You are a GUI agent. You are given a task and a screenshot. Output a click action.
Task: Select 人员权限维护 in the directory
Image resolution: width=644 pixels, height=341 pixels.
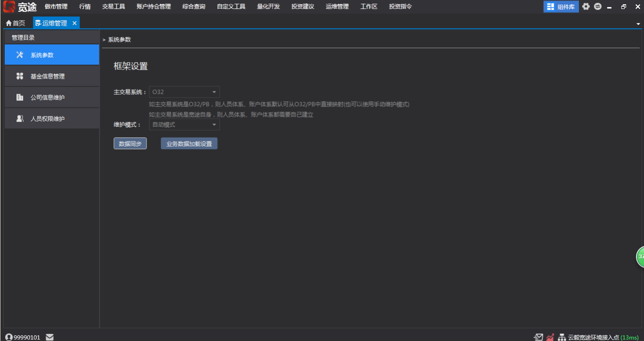pyautogui.click(x=52, y=119)
